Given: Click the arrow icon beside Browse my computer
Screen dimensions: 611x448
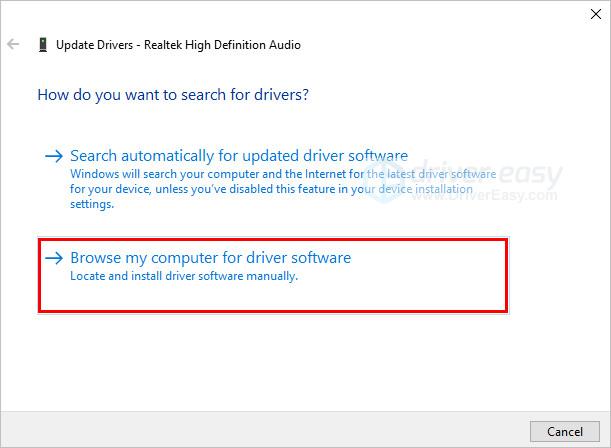Looking at the screenshot, I should (x=54, y=258).
